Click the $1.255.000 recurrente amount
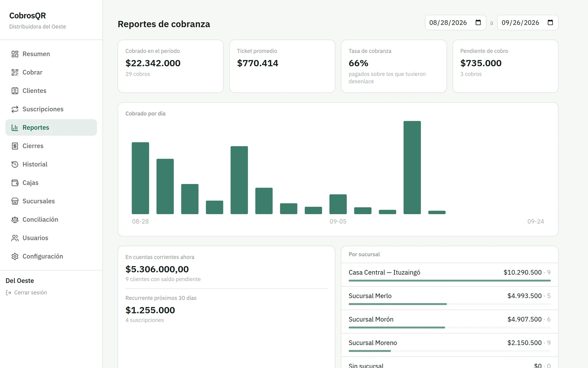 [150, 310]
